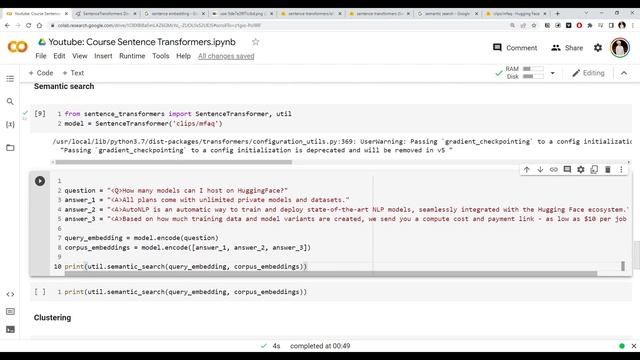640x360 pixels.
Task: Focus the browser address bar
Action: (278, 25)
